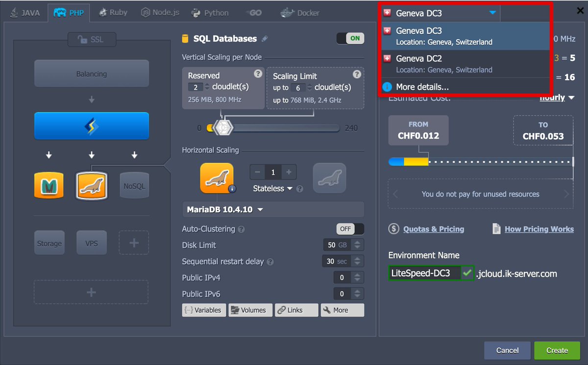Change Disk Limit stepper

[x=358, y=245]
